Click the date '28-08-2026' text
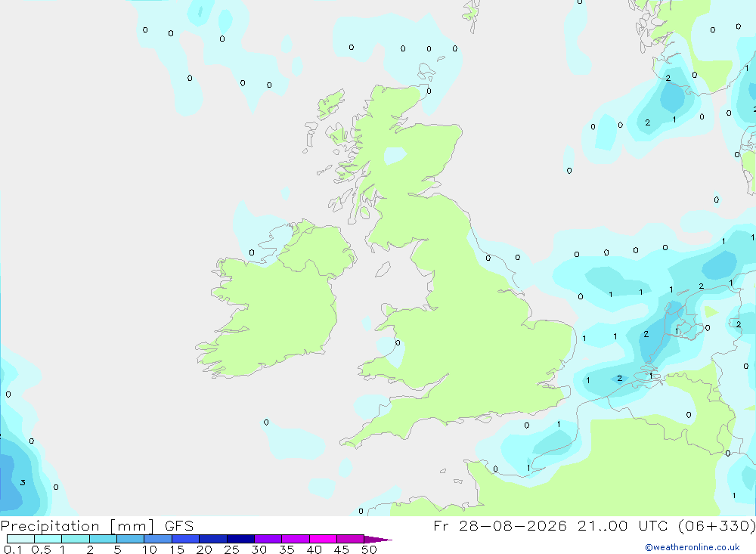 (x=513, y=525)
